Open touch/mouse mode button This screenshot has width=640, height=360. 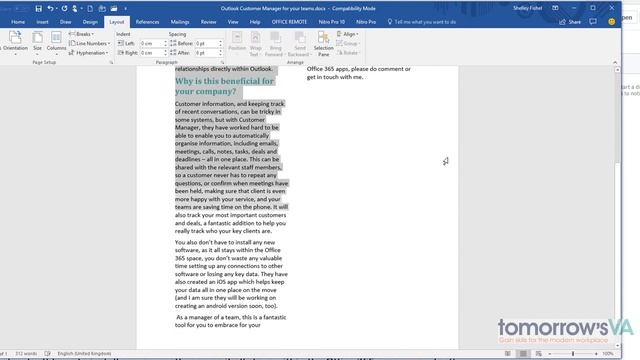(75, 8)
